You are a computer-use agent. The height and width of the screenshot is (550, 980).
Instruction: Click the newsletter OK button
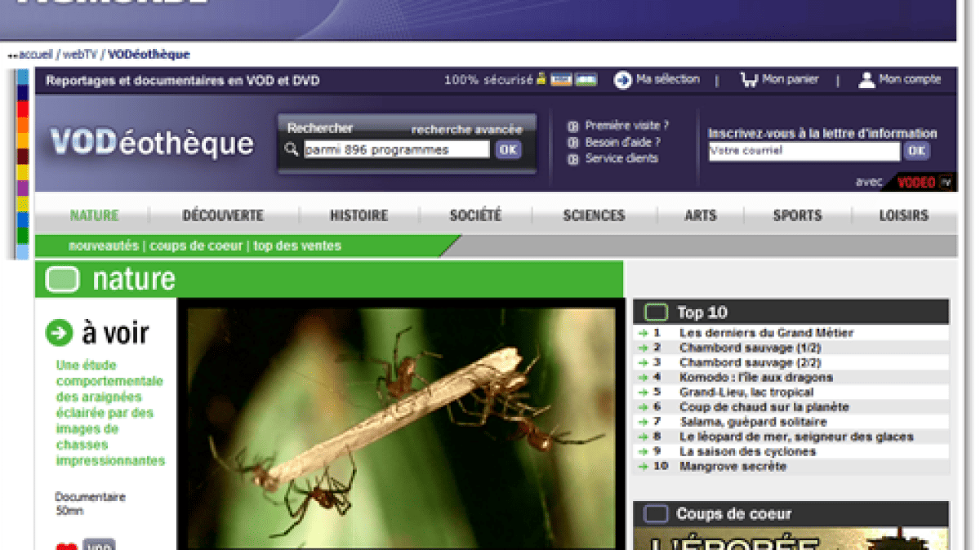tap(916, 151)
